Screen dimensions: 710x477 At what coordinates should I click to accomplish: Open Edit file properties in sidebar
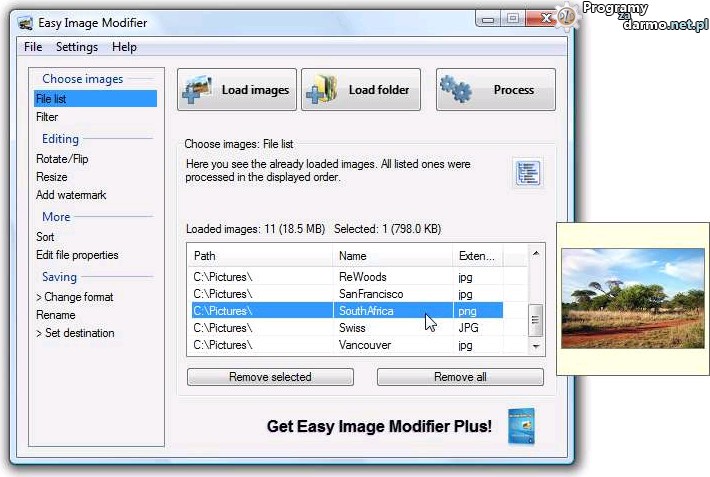(x=77, y=255)
